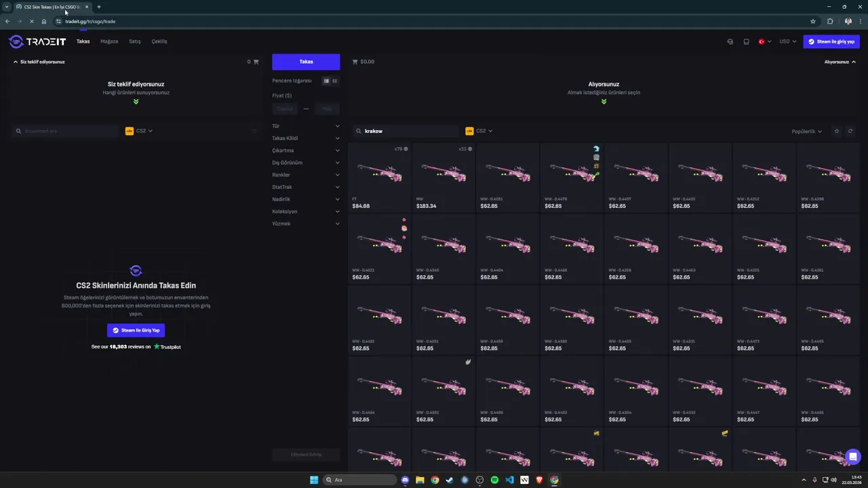Click the refresh items icon

[x=850, y=131]
